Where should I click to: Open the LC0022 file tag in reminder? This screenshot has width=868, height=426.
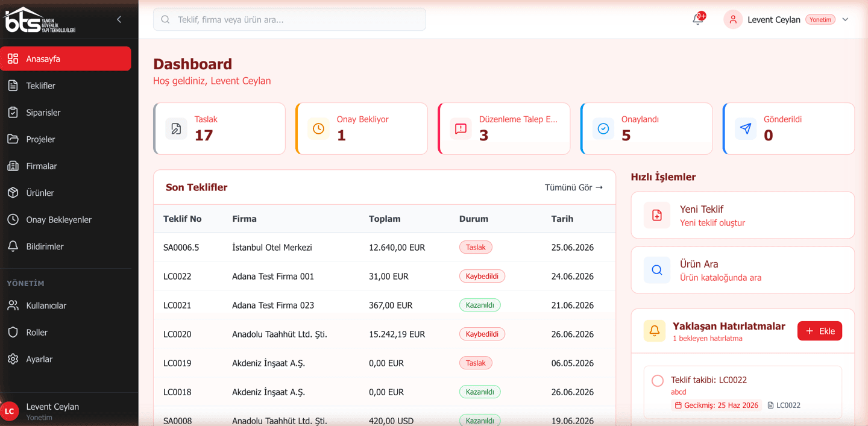click(784, 406)
